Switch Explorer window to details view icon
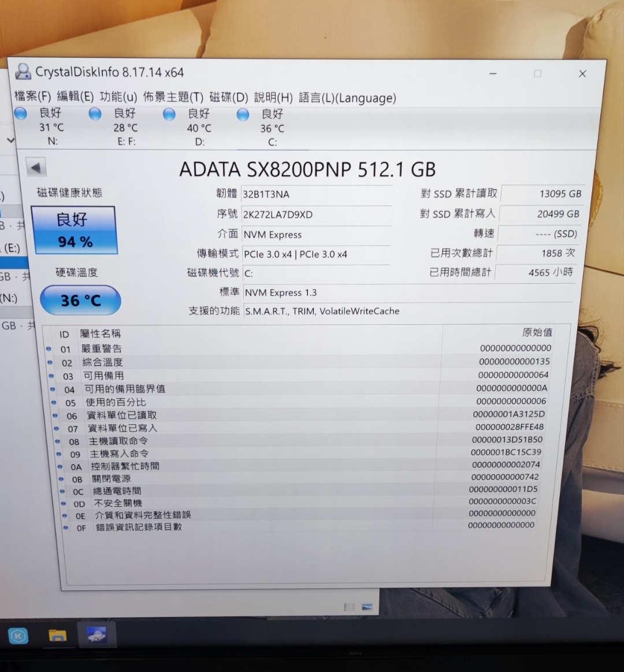 click(350, 607)
